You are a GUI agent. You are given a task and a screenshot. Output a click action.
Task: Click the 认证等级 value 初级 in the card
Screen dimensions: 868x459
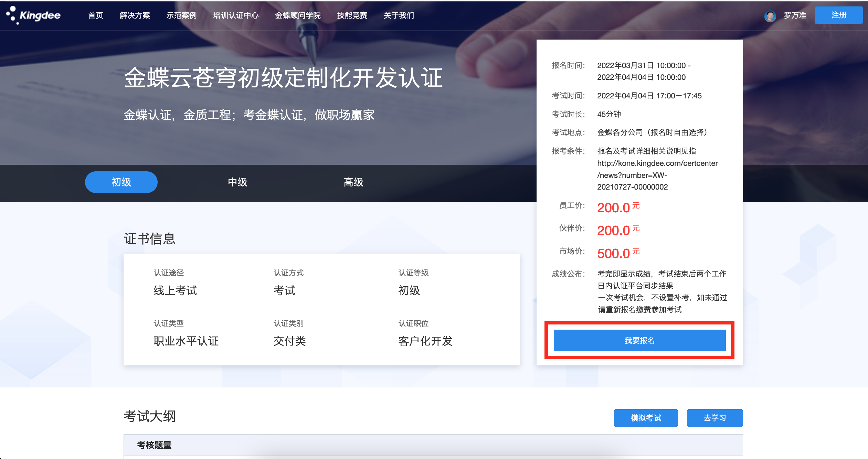(409, 290)
